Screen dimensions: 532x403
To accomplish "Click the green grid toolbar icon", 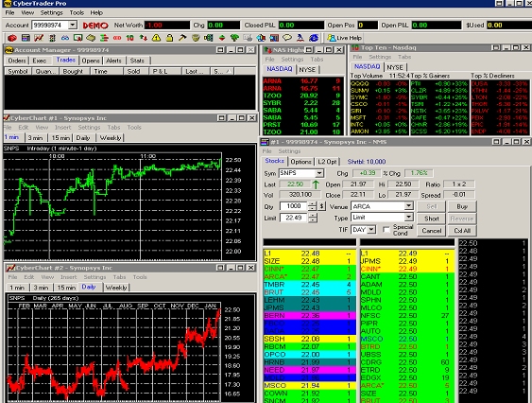I will pos(208,38).
